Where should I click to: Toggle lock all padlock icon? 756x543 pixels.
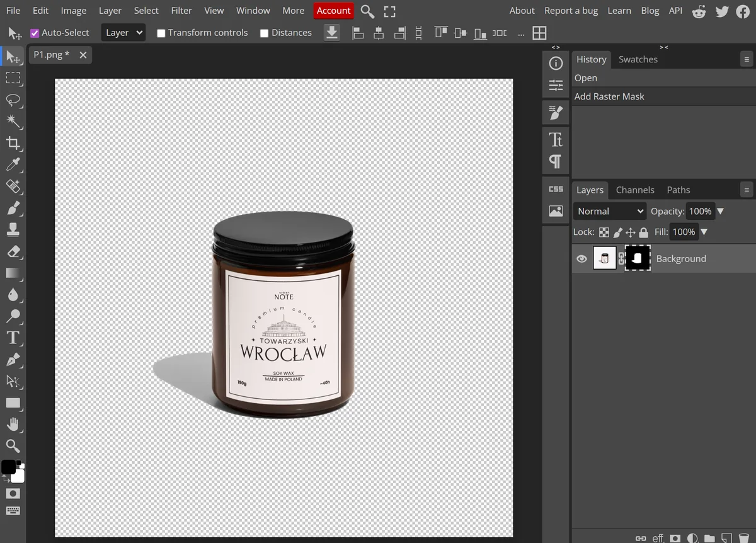click(x=643, y=232)
